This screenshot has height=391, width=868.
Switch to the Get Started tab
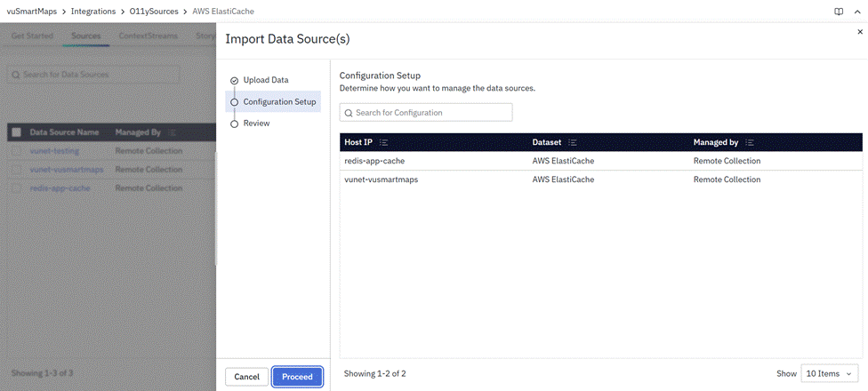pyautogui.click(x=30, y=36)
